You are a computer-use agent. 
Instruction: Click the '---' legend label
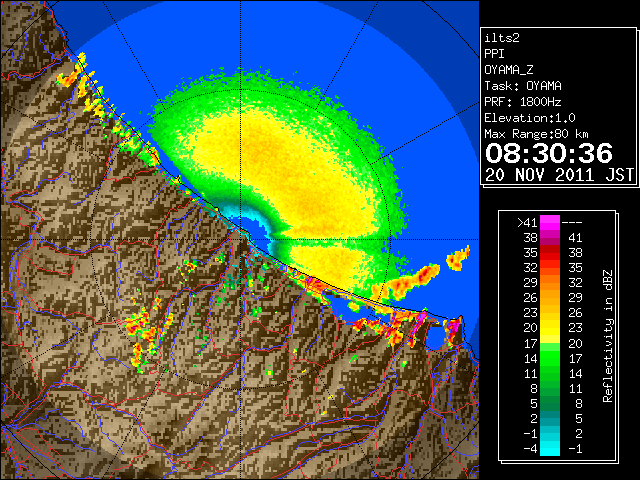[x=572, y=222]
